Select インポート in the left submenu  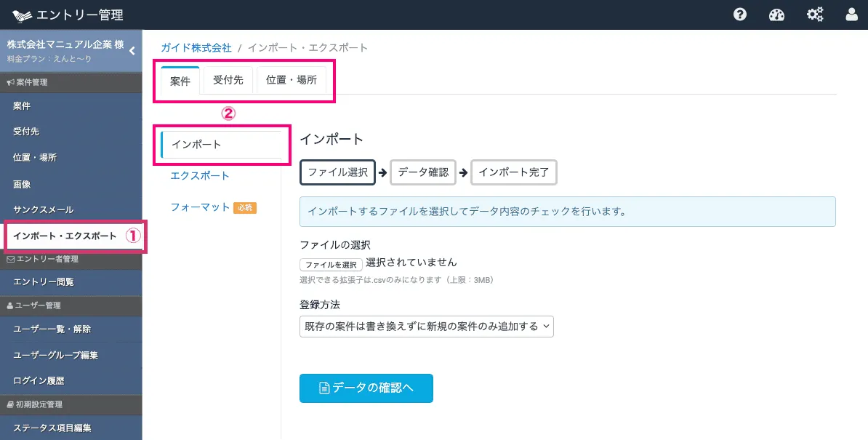[196, 145]
